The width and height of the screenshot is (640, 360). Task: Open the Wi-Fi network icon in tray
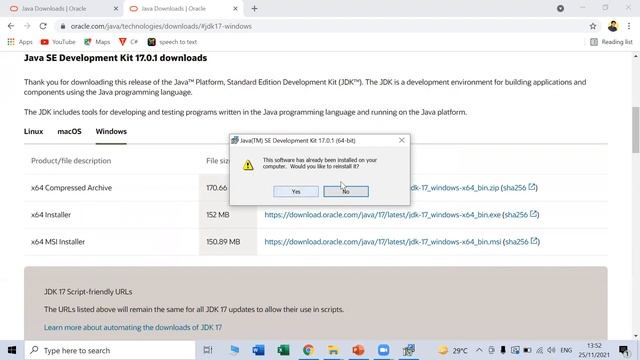click(540, 350)
